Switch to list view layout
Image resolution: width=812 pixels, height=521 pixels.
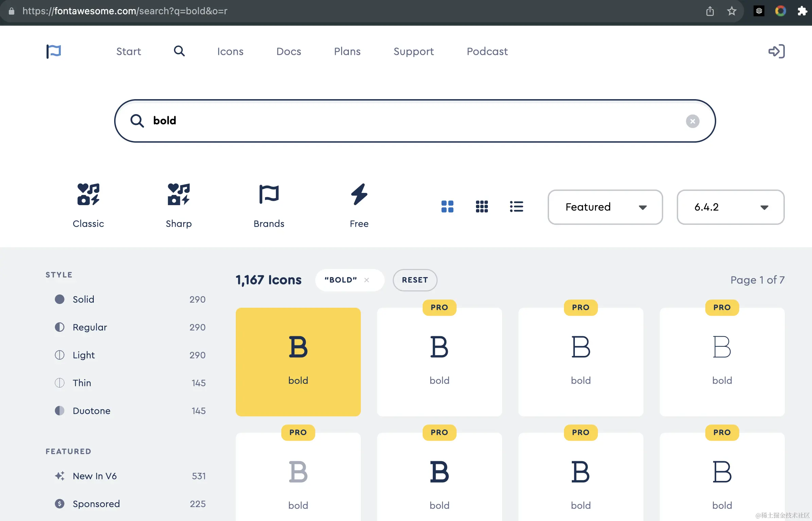(516, 206)
